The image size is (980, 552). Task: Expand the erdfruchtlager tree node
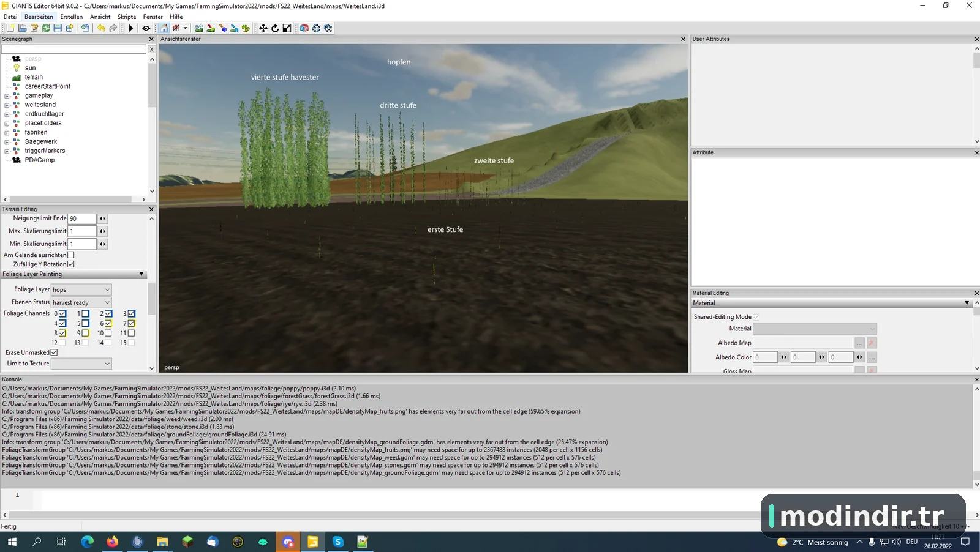coord(7,114)
